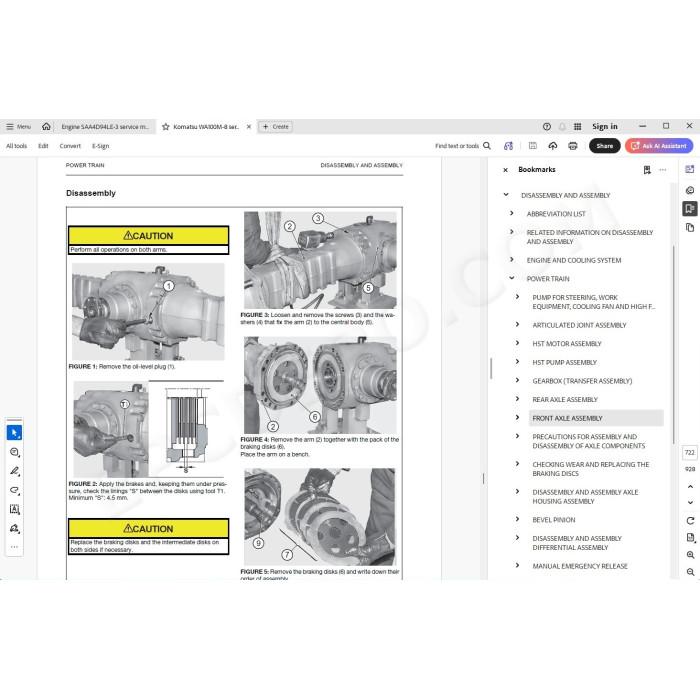Zoom in with magnifier plus icon
The image size is (700, 700).
pyautogui.click(x=690, y=555)
